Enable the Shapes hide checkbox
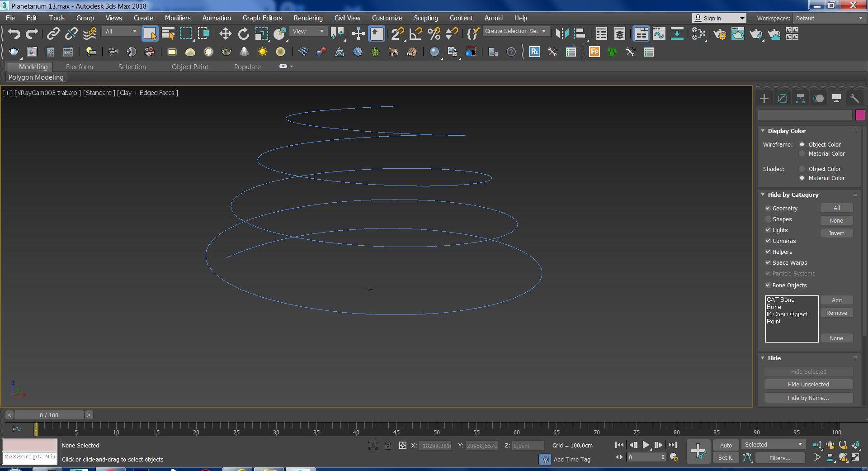 point(768,219)
